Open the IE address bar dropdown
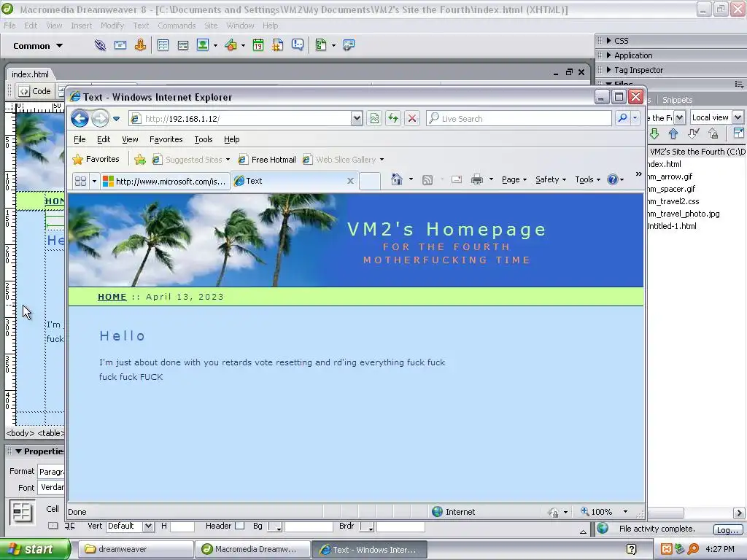747x560 pixels. coord(357,119)
